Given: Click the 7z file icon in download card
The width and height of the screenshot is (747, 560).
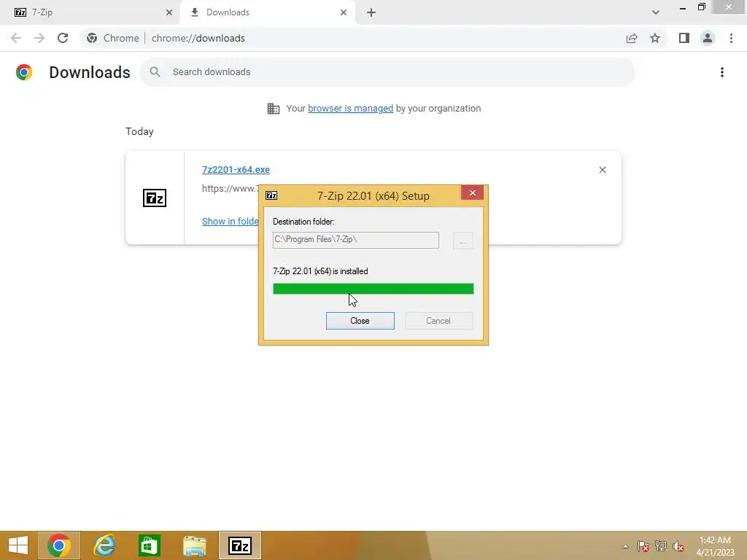Looking at the screenshot, I should pyautogui.click(x=155, y=198).
